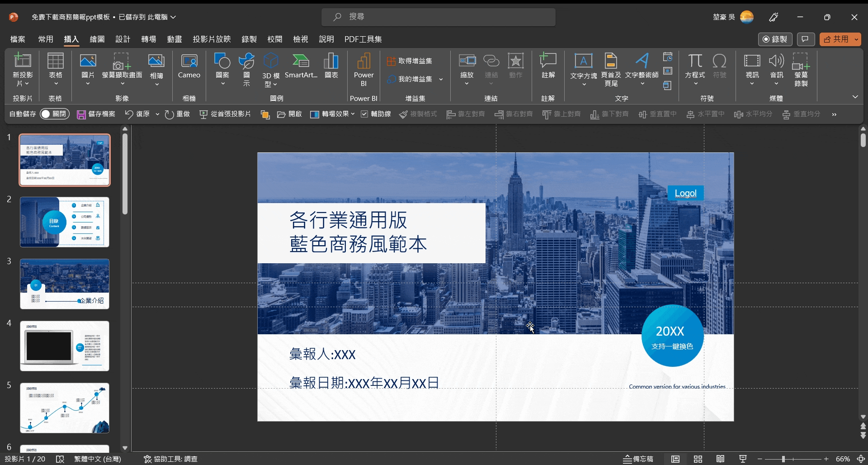
Task: Zoom out with the minus button
Action: (759, 459)
